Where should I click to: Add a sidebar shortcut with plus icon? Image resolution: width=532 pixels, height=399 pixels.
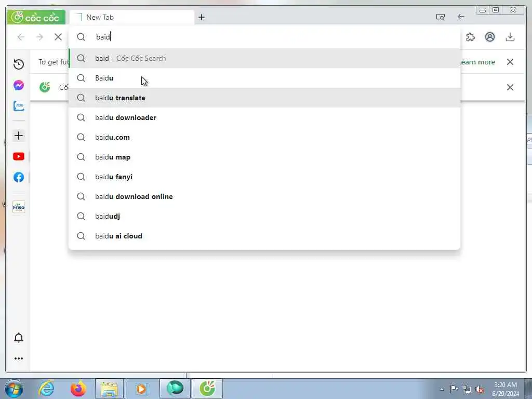(19, 136)
